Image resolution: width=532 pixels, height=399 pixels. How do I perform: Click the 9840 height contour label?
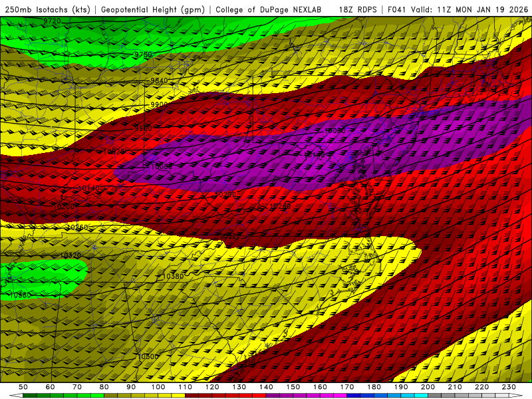[x=159, y=80]
